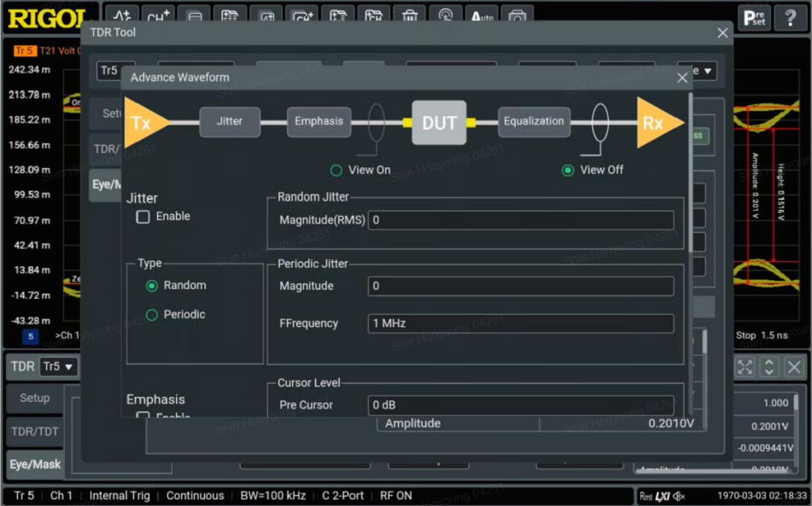This screenshot has width=812, height=506.
Task: Click Ch 1 in status bar
Action: coord(61,496)
